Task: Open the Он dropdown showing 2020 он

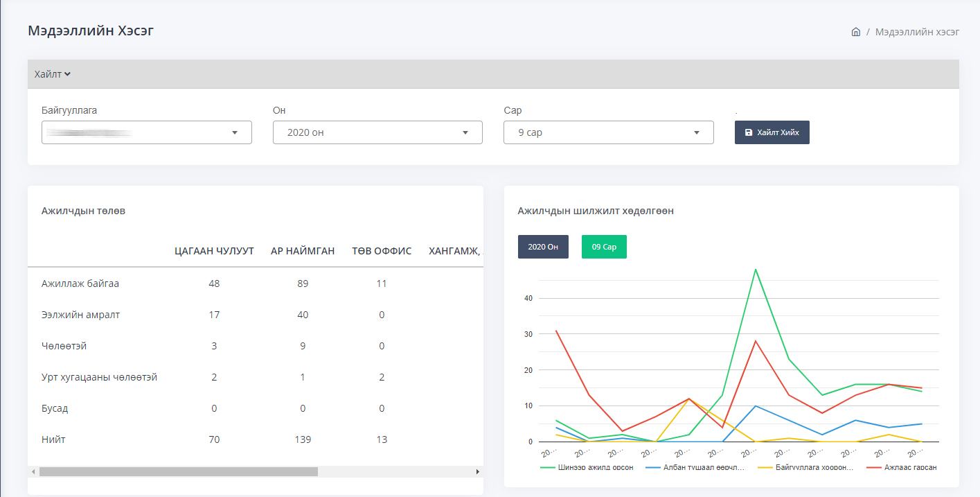Action: pos(377,132)
